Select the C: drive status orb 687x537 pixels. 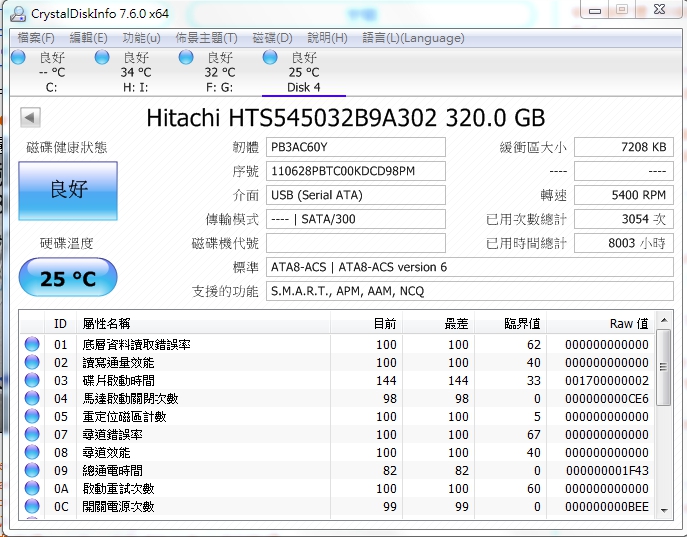coord(18,57)
